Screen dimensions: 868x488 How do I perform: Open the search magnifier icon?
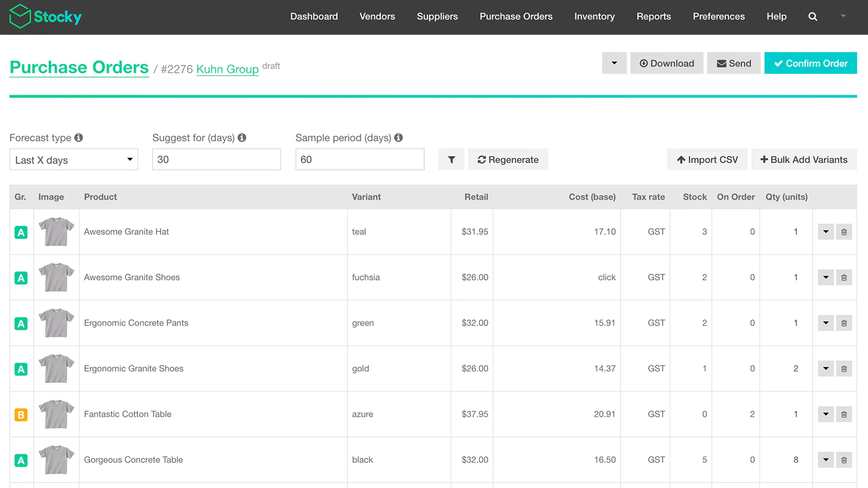pyautogui.click(x=812, y=16)
